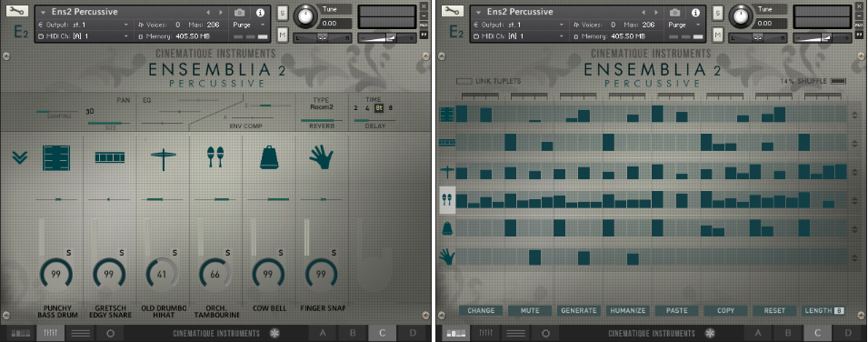
Task: Adjust the Punchy Bass Drum volume knob
Action: point(56,274)
